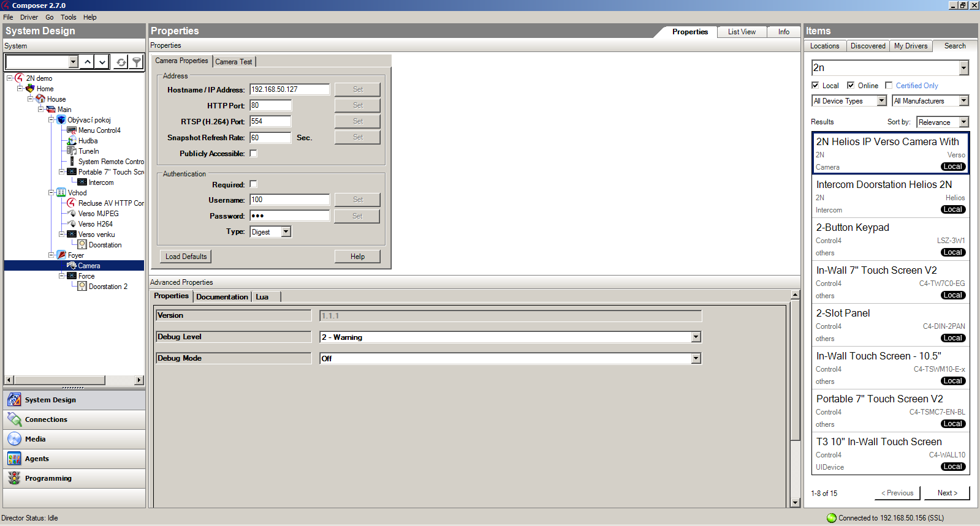Collapse the Vchod tree node
The image size is (980, 526).
[51, 193]
